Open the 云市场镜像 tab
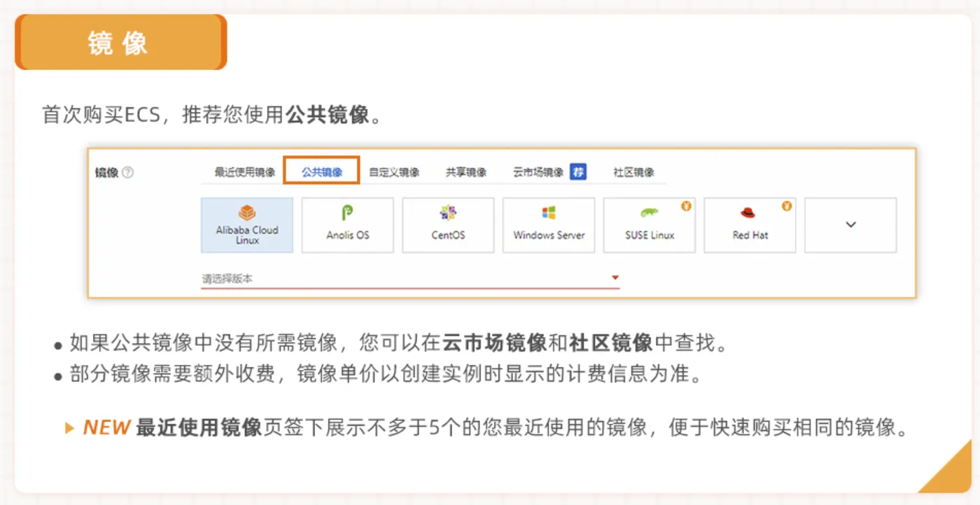Screen dimensions: 980x505 538,171
